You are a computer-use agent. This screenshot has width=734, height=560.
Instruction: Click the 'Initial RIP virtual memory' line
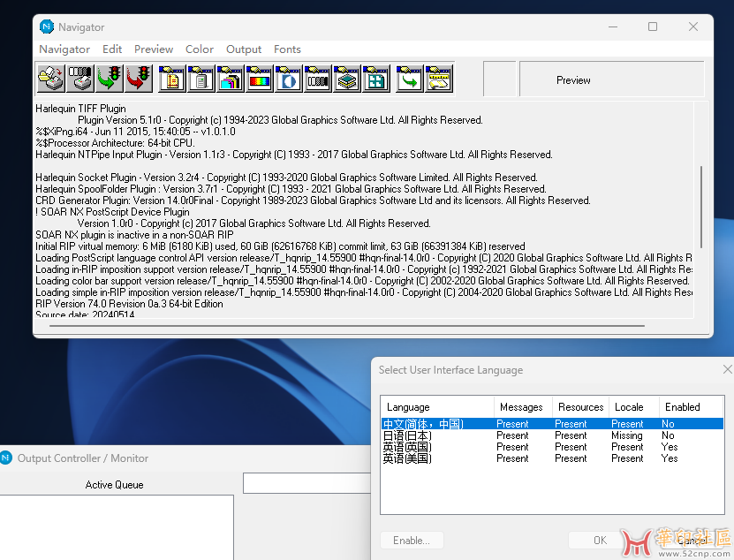click(280, 246)
